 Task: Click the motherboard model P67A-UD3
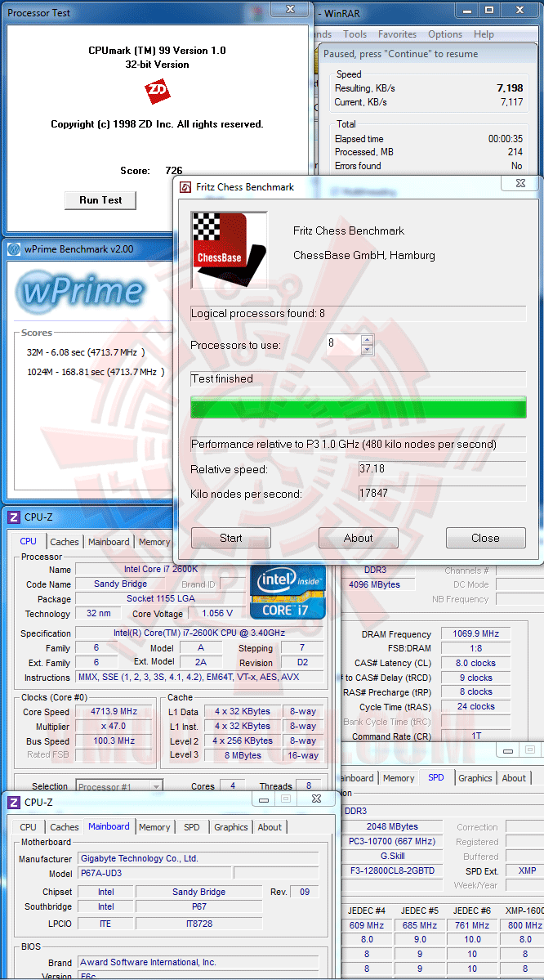pos(155,872)
